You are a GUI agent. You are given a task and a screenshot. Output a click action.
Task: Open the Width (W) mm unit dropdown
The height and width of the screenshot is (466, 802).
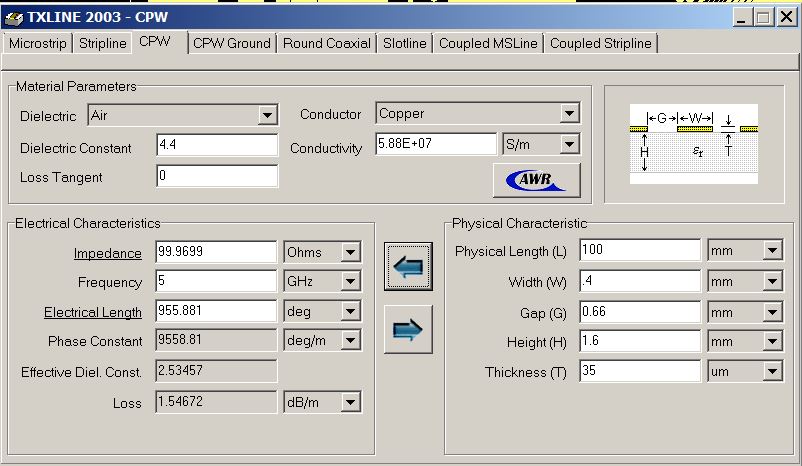pyautogui.click(x=772, y=281)
